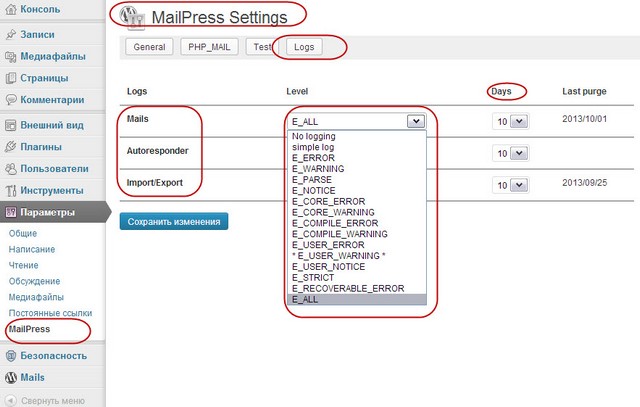The image size is (640, 407).
Task: Open the Записи menu
Action: click(x=37, y=34)
